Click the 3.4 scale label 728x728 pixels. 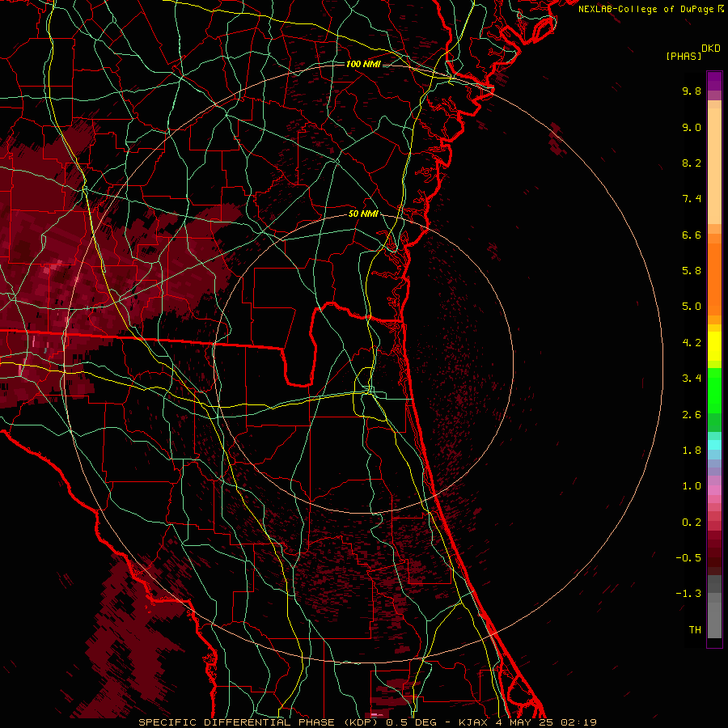(692, 379)
